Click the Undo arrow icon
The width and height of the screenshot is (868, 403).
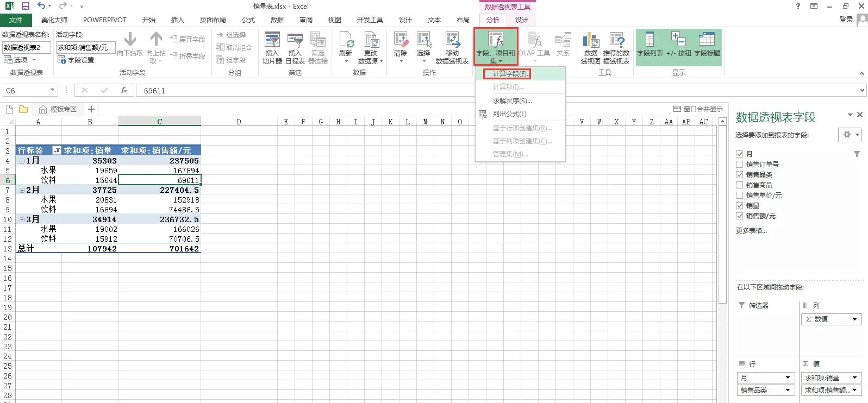(x=41, y=6)
